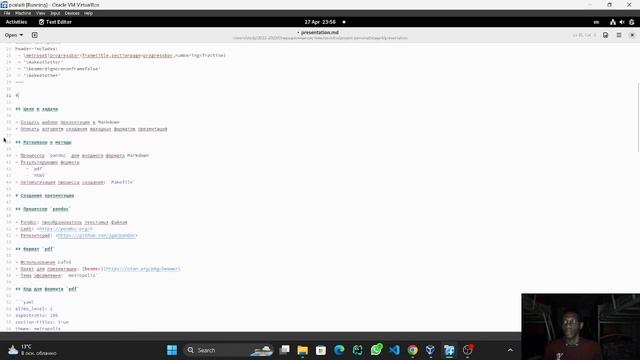The height and width of the screenshot is (360, 640).
Task: Open the VirtualBox Devices menu
Action: pos(72,13)
